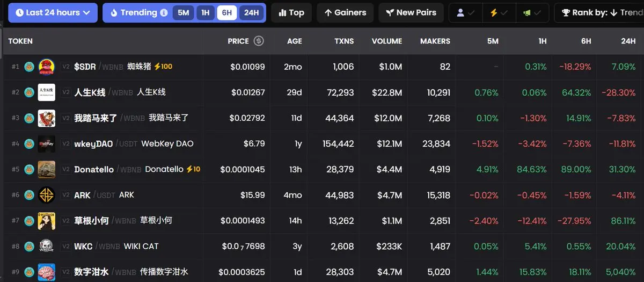Toggle the ads (megaphone) filter
644x282 pixels.
[x=532, y=12]
